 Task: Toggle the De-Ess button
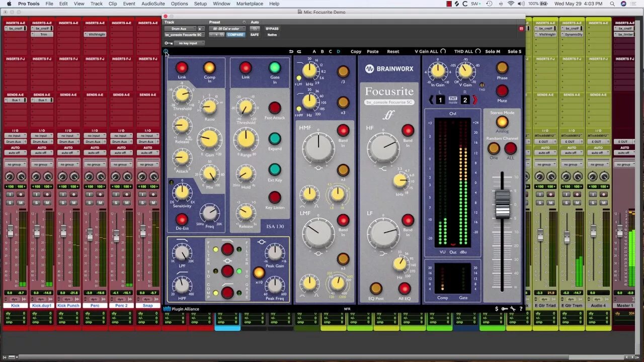coord(182,219)
